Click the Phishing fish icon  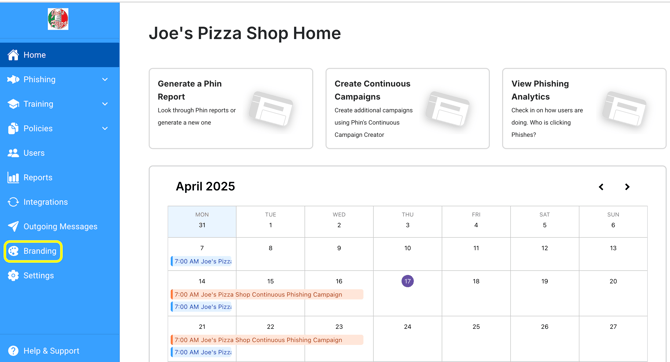pos(13,79)
